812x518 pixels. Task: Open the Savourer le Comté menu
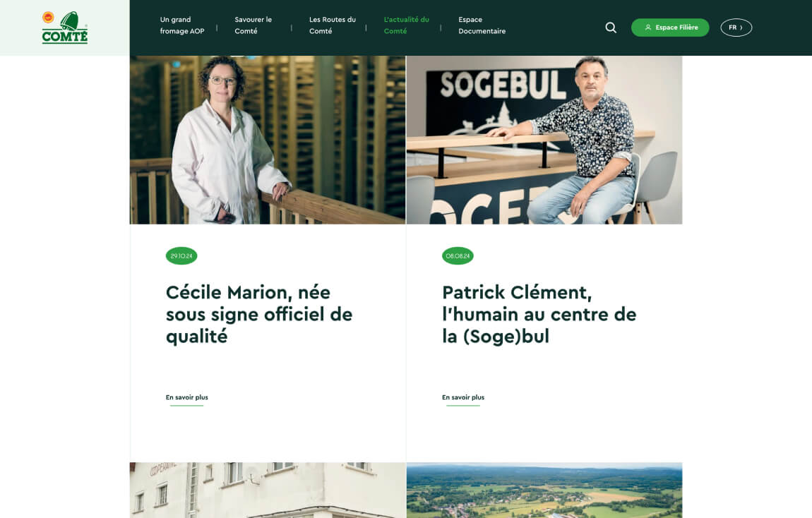(x=253, y=25)
